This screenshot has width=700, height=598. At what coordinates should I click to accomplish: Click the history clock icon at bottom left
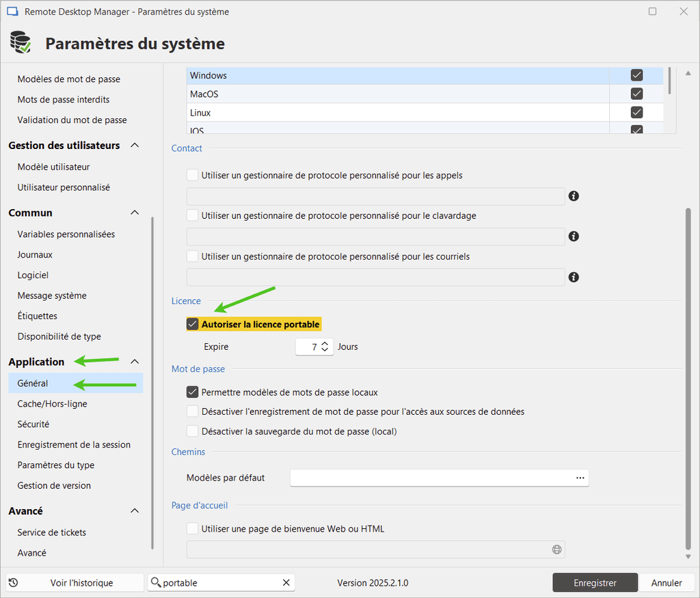pyautogui.click(x=13, y=583)
